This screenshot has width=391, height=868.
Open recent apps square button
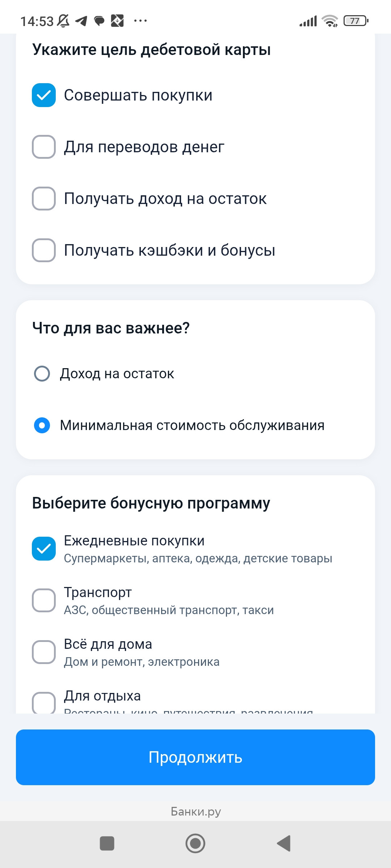[107, 843]
